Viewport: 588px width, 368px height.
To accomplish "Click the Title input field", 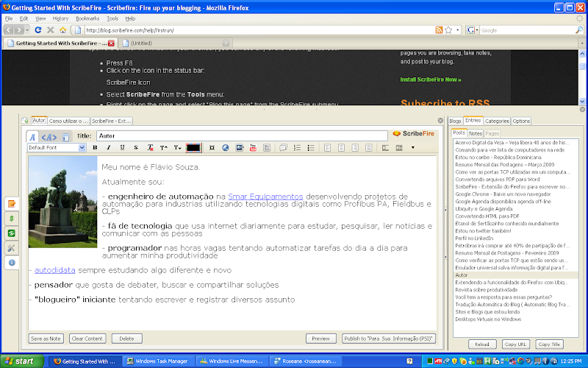I will pyautogui.click(x=242, y=135).
